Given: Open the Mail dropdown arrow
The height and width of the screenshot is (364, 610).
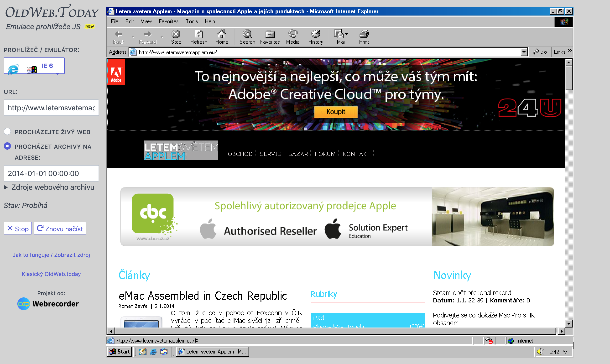Looking at the screenshot, I should point(346,34).
